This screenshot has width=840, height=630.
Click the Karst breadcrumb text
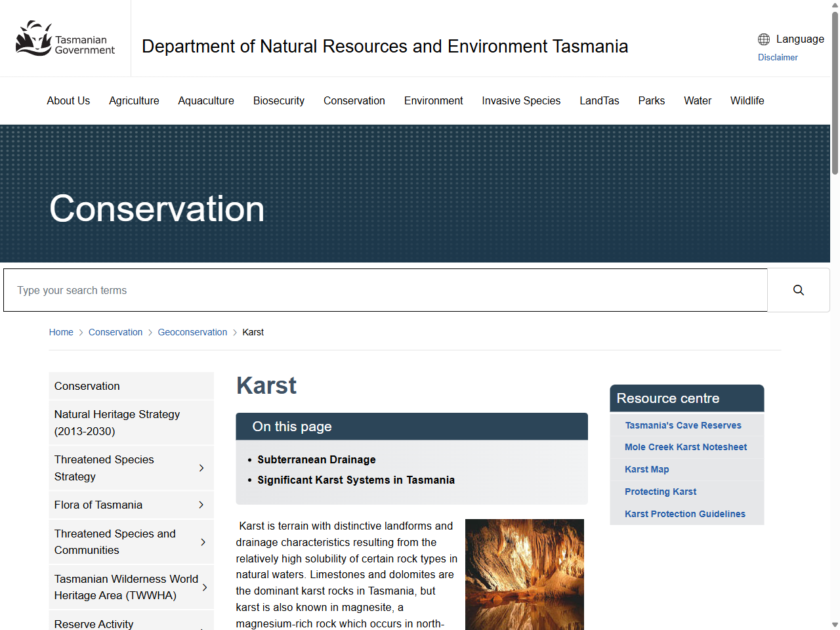pyautogui.click(x=253, y=332)
